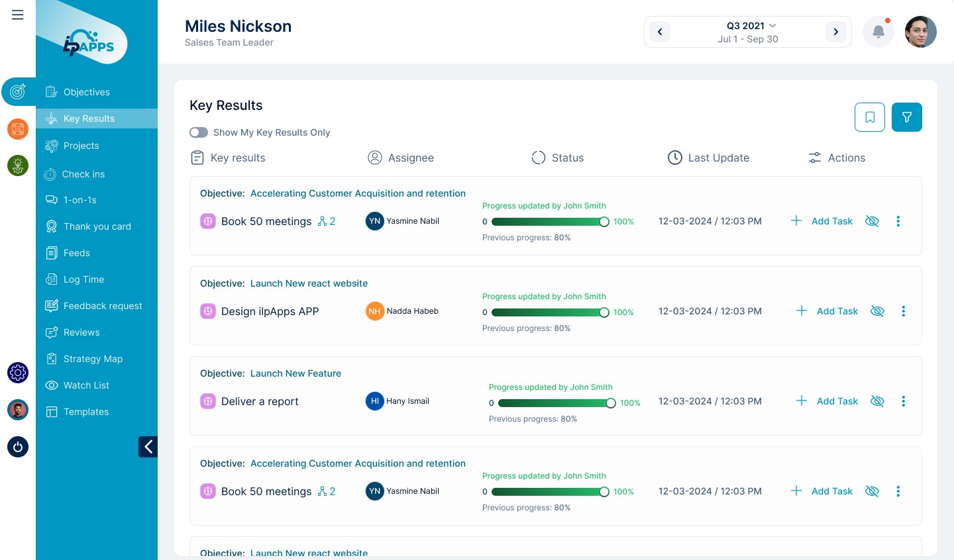Click the Last Update column header
The width and height of the screenshot is (954, 560).
pos(708,158)
